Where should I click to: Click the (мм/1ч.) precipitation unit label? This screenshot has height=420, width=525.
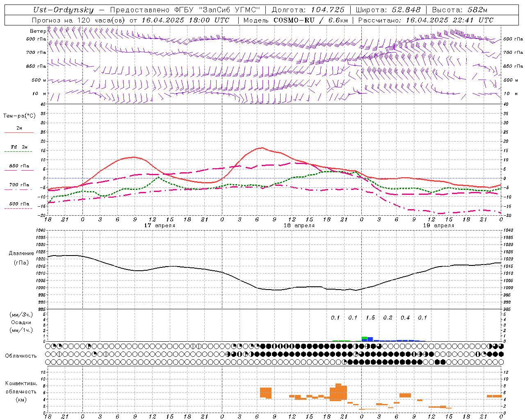[x=21, y=330]
